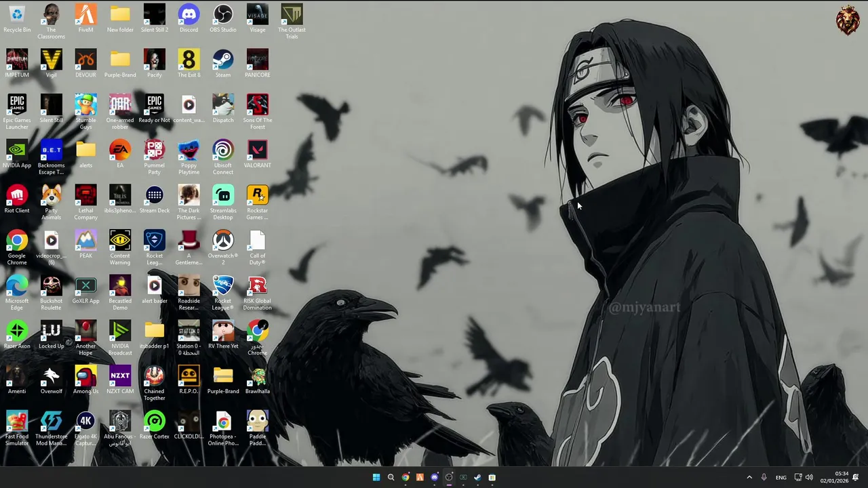Image resolution: width=868 pixels, height=488 pixels.
Task: Open Lethal Company shortcut
Action: click(85, 202)
